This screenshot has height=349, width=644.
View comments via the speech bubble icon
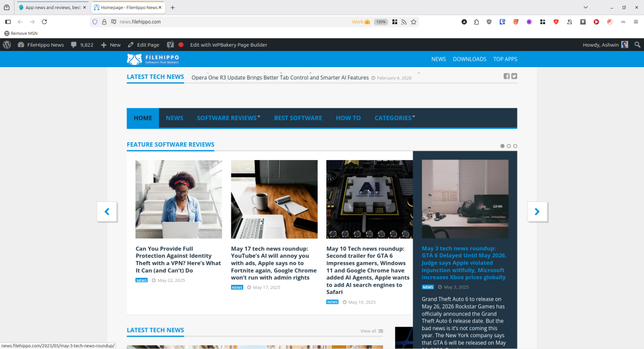(x=73, y=45)
